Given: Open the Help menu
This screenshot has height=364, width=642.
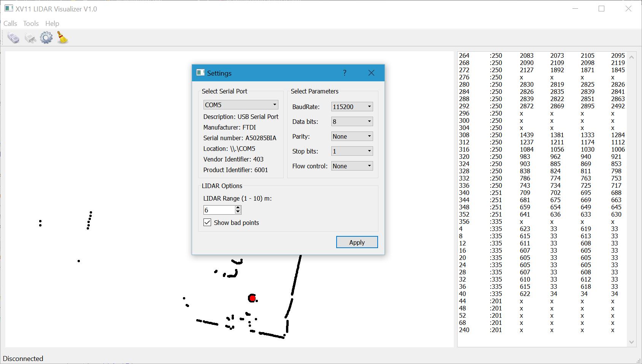Looking at the screenshot, I should [52, 24].
